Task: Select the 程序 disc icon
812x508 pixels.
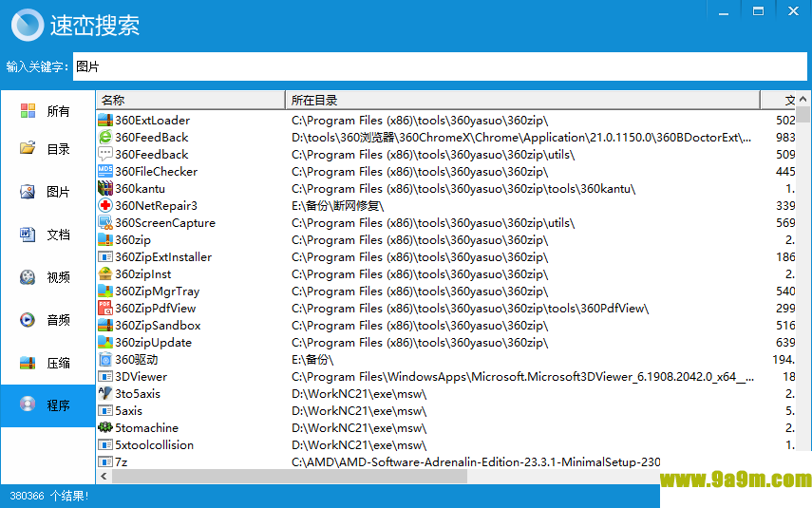Action: coord(28,404)
